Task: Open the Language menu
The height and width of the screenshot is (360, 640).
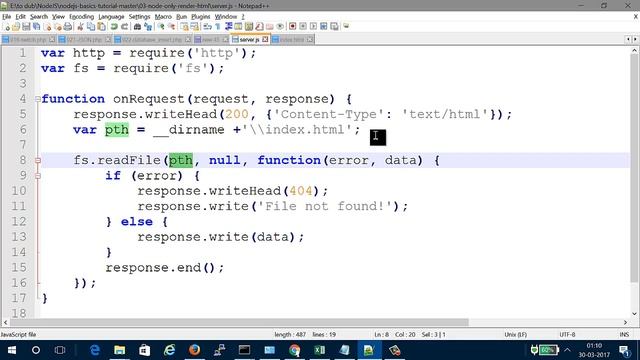Action: point(111,17)
